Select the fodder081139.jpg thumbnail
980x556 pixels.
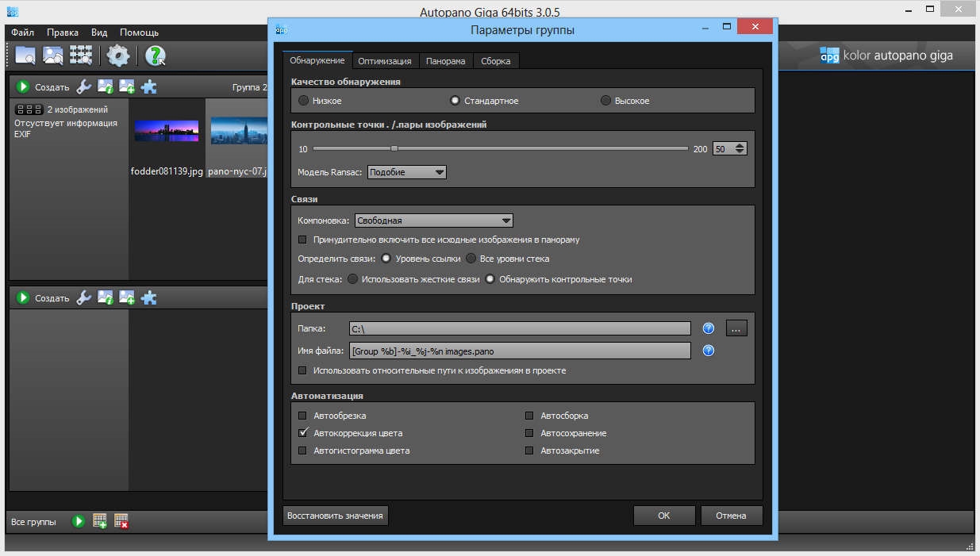[x=167, y=131]
